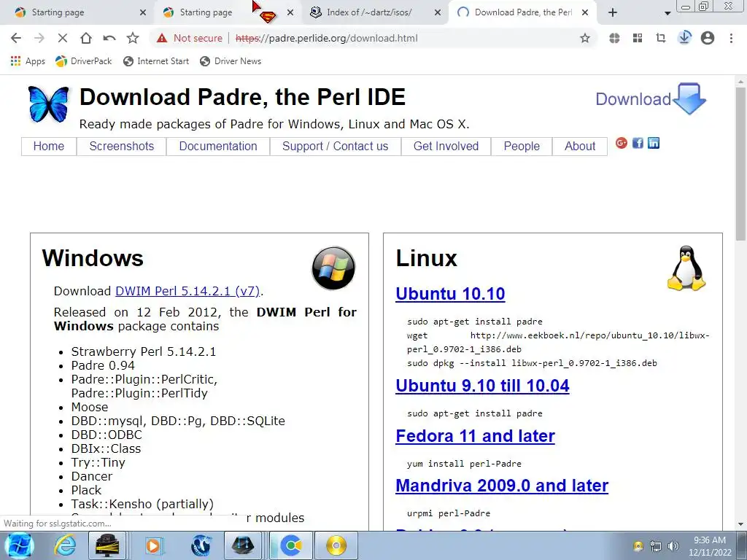Open the clock showing 9:36 AM
The height and width of the screenshot is (560, 747).
[x=710, y=546]
